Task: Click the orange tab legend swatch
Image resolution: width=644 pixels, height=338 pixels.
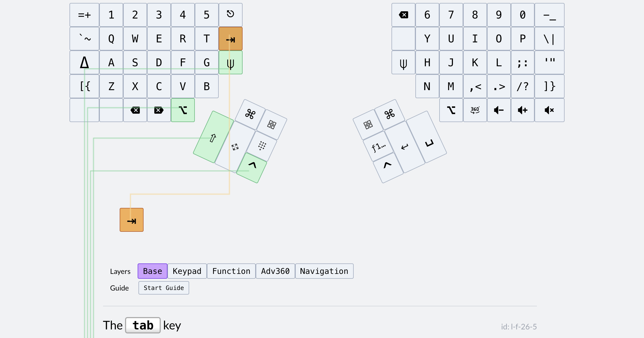Action: 131,220
